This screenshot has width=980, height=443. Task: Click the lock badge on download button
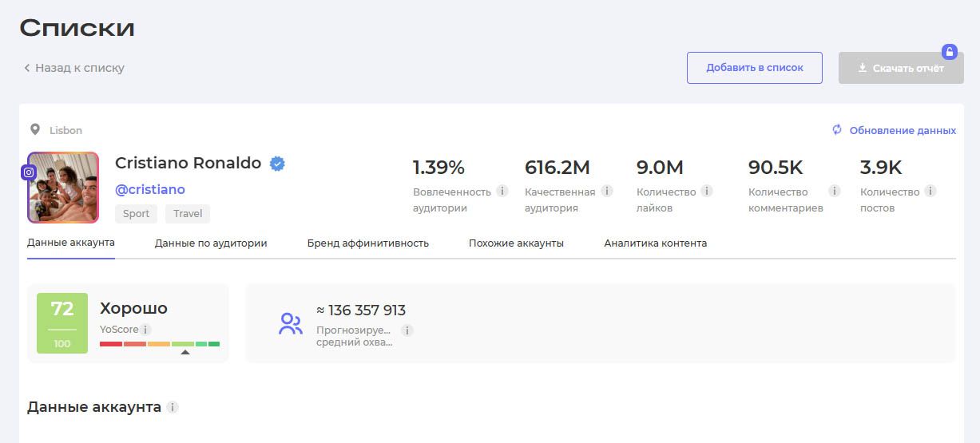click(950, 52)
